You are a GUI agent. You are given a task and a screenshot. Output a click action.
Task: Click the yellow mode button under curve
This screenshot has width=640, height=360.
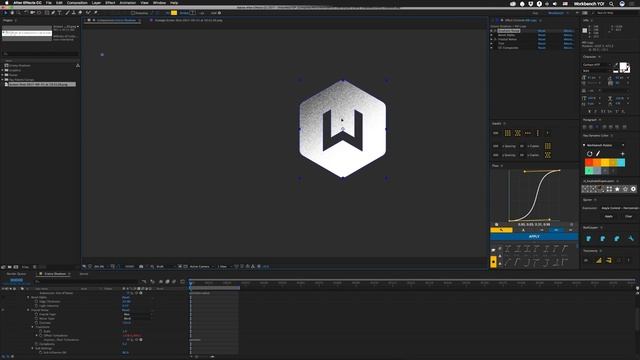click(x=501, y=230)
